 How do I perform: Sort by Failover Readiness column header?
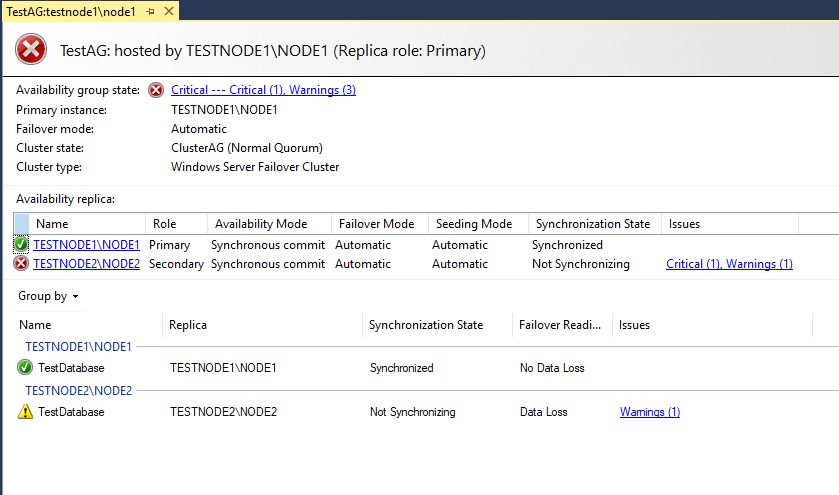(x=562, y=325)
